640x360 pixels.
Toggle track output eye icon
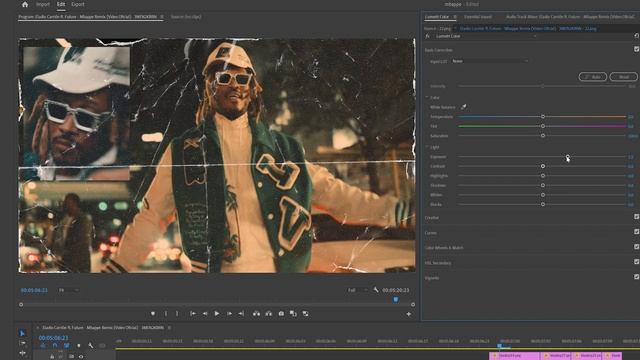[81, 357]
